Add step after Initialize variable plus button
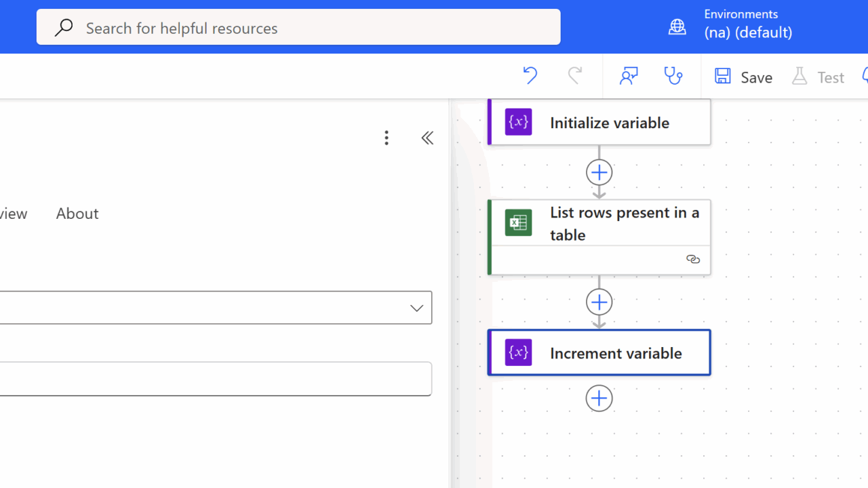 599,172
